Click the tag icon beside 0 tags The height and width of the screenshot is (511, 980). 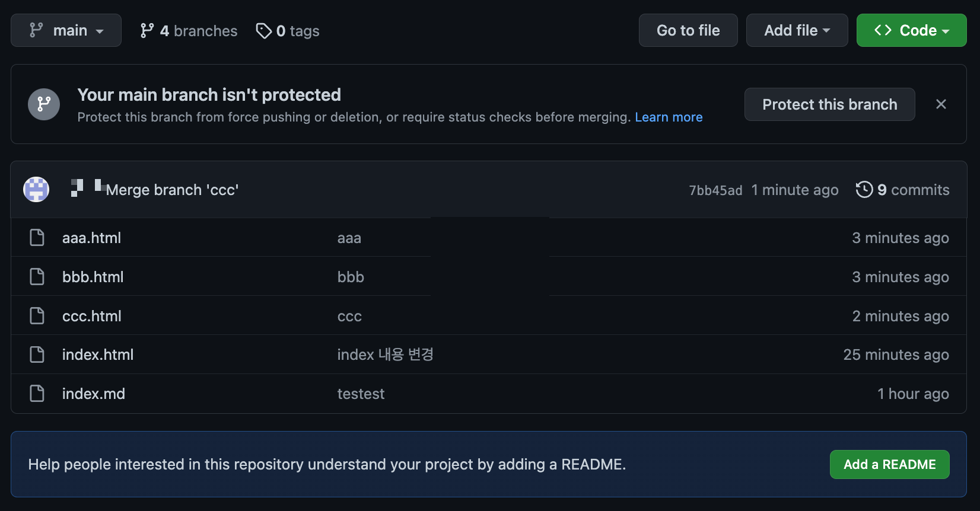(263, 31)
